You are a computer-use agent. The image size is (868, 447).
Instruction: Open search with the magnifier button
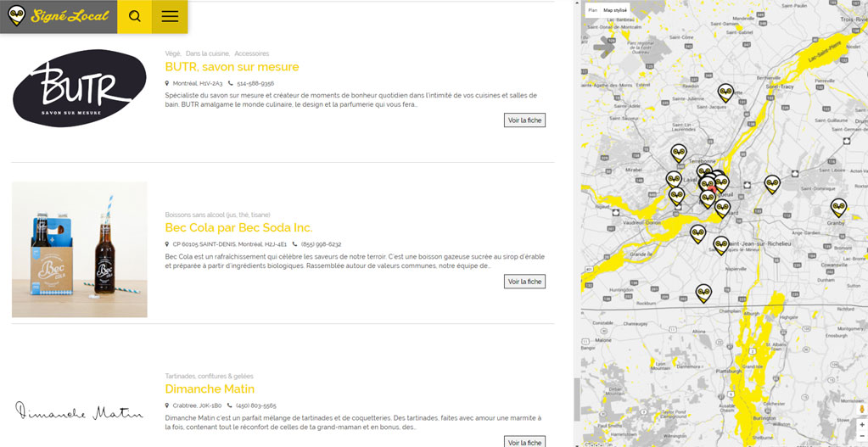point(135,16)
